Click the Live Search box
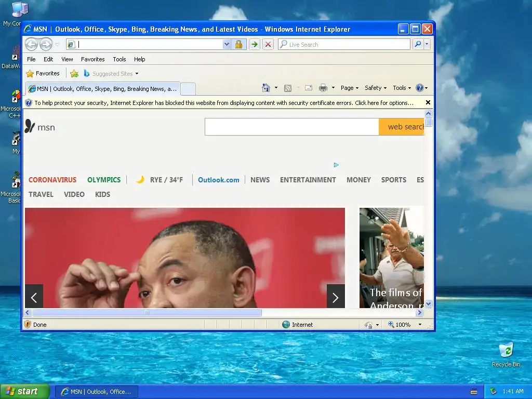Viewport: 532px width, 399px height. [x=344, y=45]
